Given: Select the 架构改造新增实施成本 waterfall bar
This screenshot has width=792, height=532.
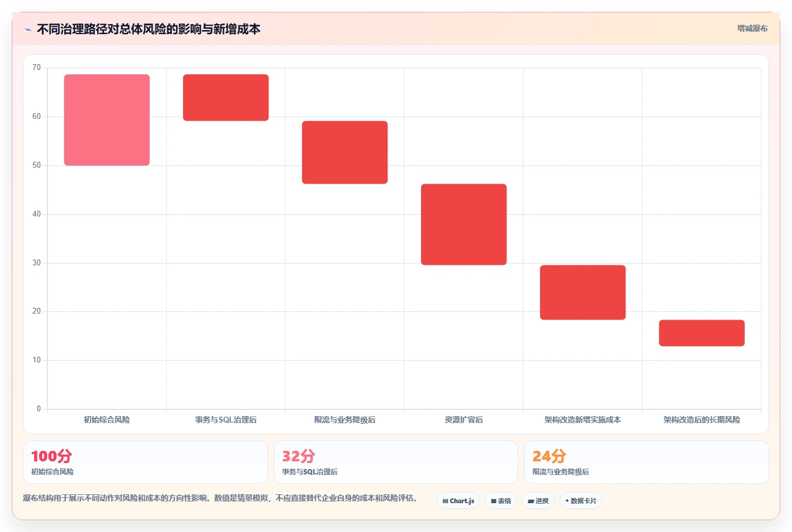Looking at the screenshot, I should (x=582, y=292).
